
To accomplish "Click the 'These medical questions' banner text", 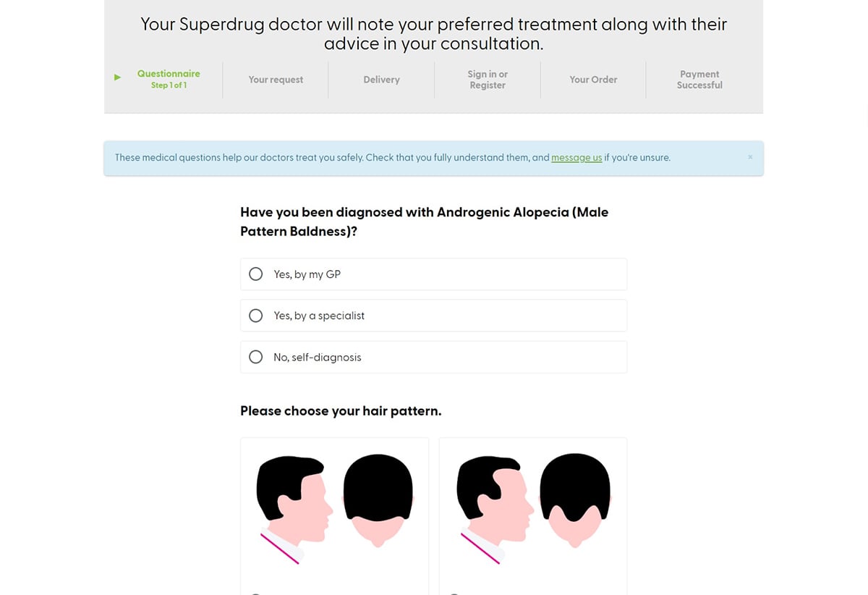I will [331, 158].
